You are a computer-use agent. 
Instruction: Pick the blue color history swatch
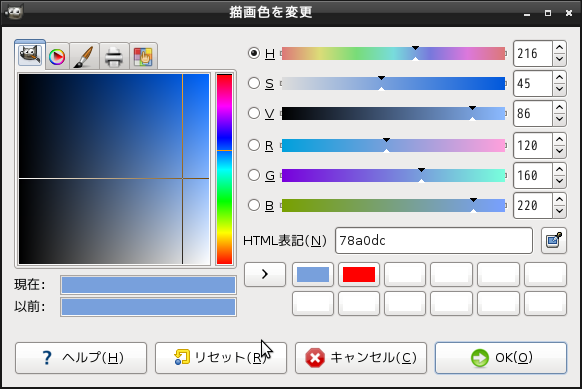[313, 274]
